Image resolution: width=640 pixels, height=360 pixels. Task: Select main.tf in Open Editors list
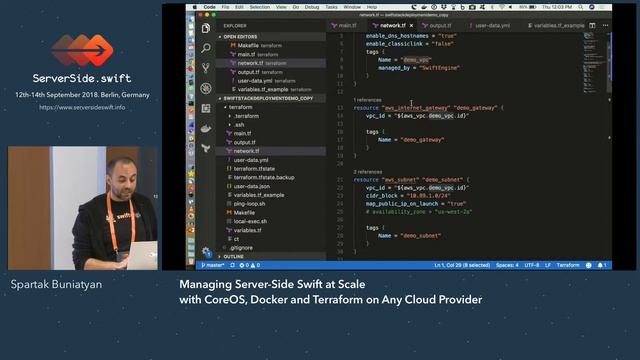(271, 54)
